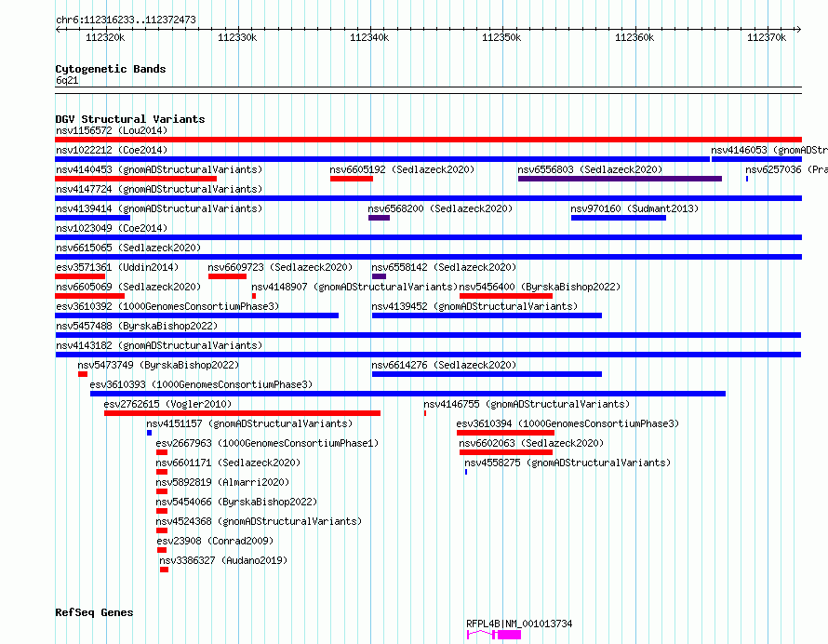Select the small blue square under nsv4151157

coord(150,433)
